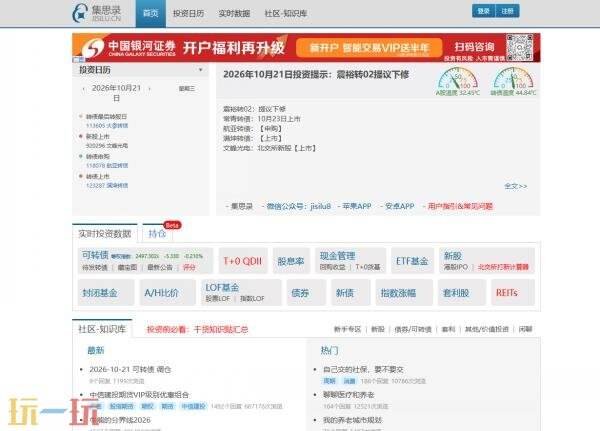Select the 持仓 Beta tab
The image size is (600, 431).
tap(157, 233)
